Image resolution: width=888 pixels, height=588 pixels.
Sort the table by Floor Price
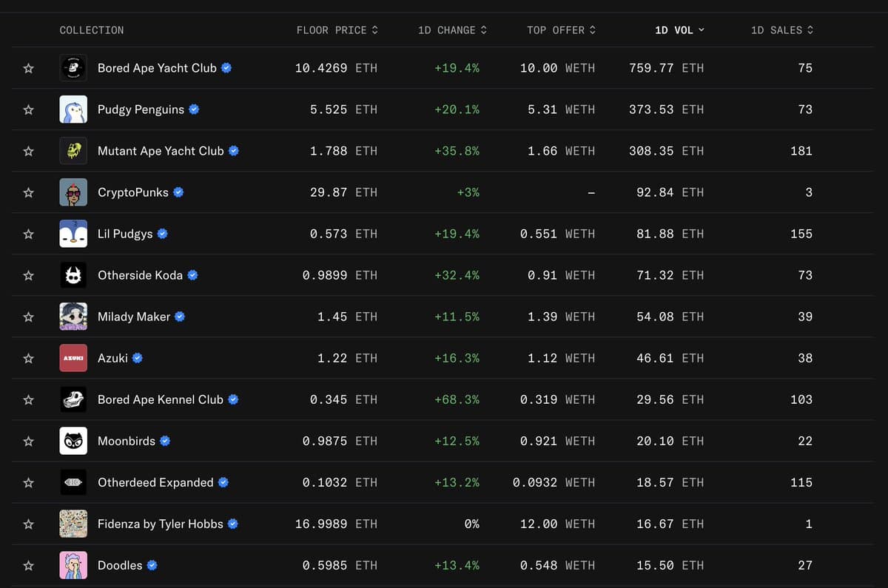click(x=337, y=30)
